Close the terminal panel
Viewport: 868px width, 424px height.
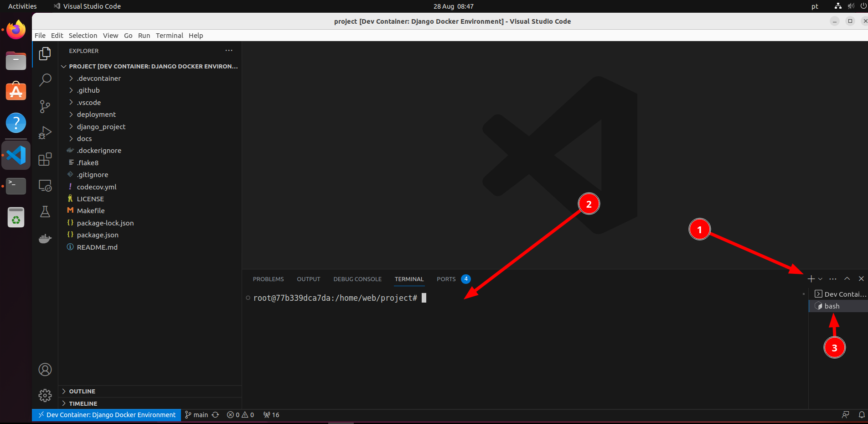[861, 279]
